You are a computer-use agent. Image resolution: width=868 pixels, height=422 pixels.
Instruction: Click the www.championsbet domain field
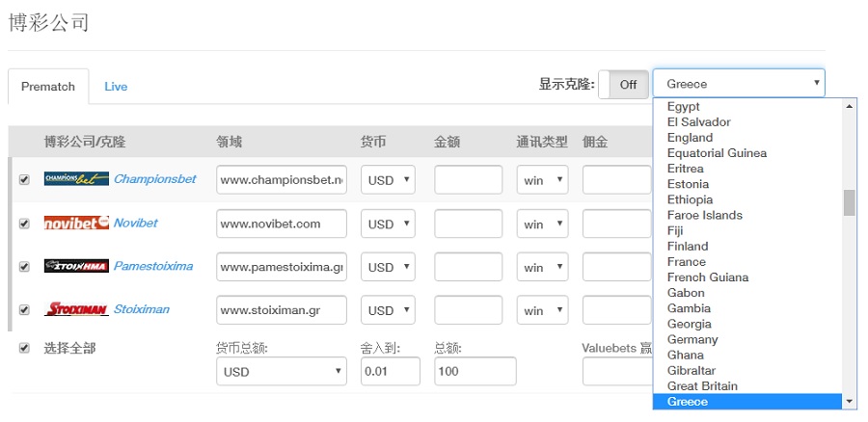[282, 180]
